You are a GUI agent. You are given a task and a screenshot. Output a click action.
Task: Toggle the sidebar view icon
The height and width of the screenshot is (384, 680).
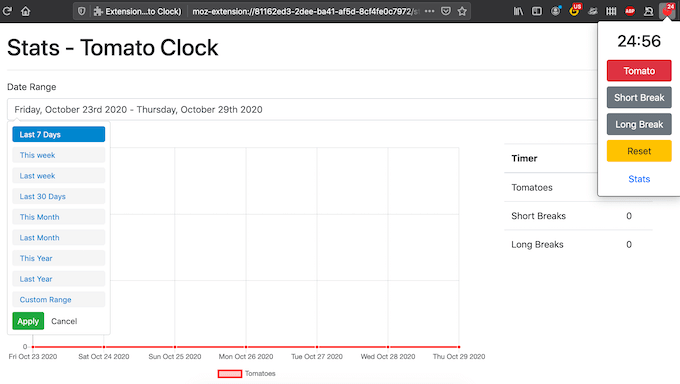tap(537, 11)
